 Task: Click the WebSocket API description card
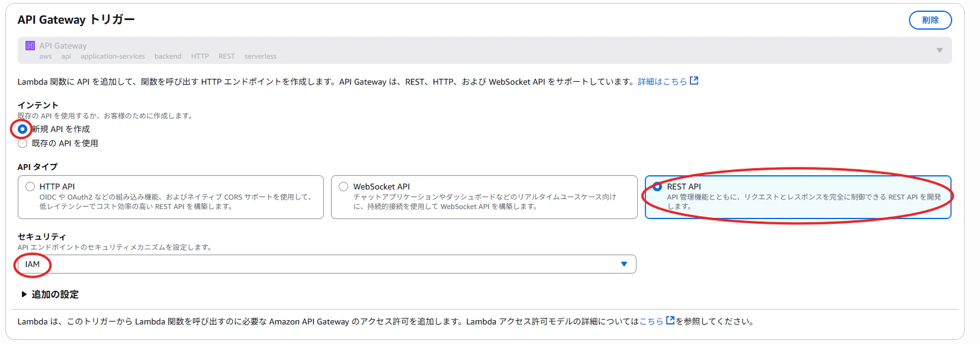[x=484, y=197]
